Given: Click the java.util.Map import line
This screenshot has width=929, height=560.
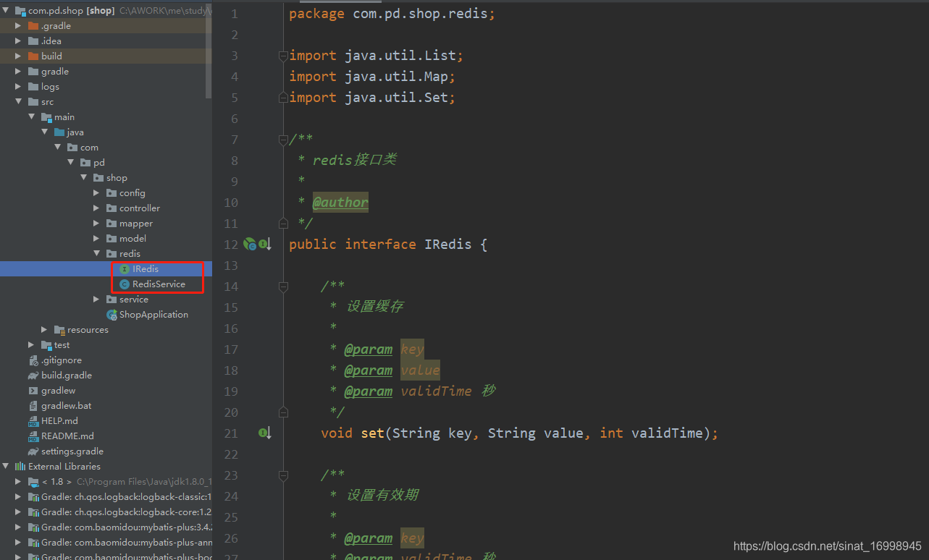Looking at the screenshot, I should click(372, 77).
